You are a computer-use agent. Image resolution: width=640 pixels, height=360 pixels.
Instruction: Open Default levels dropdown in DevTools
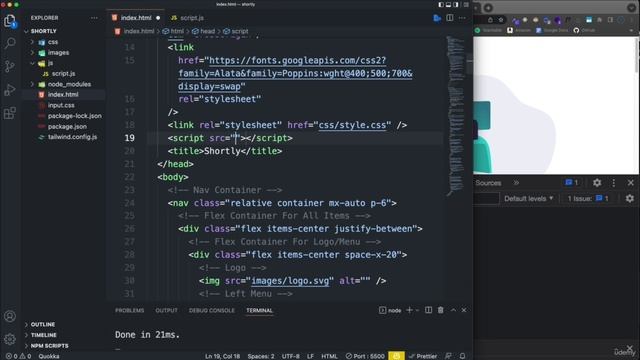click(529, 199)
